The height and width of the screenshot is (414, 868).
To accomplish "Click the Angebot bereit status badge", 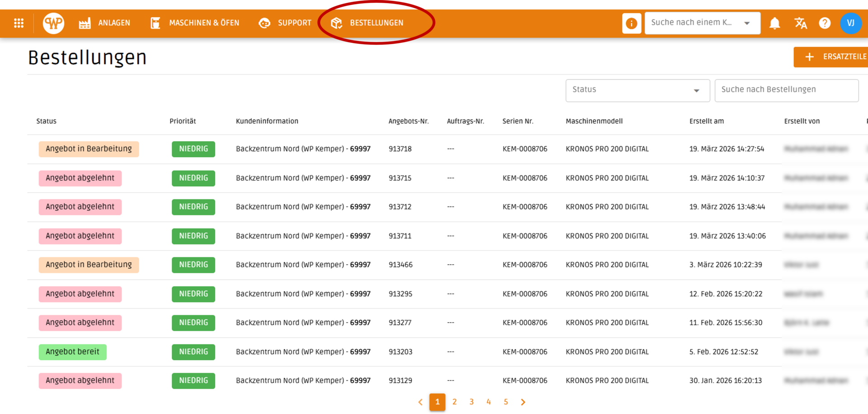I will tap(72, 352).
